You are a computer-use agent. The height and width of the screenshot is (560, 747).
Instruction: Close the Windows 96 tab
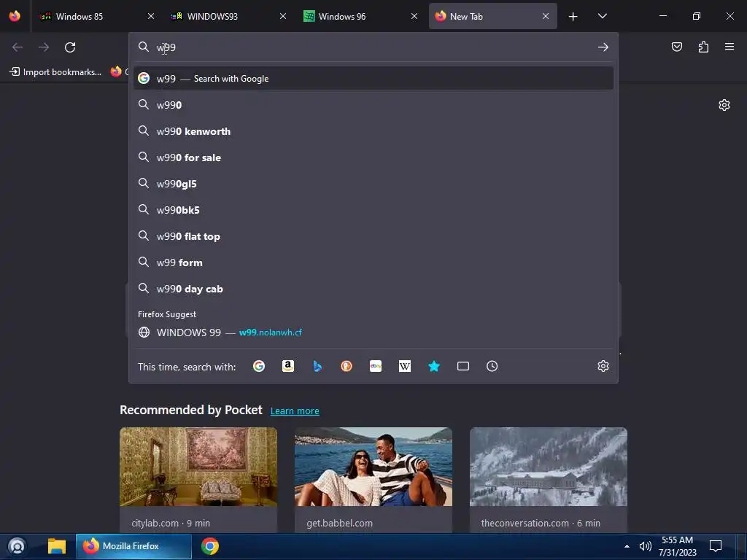coord(414,16)
